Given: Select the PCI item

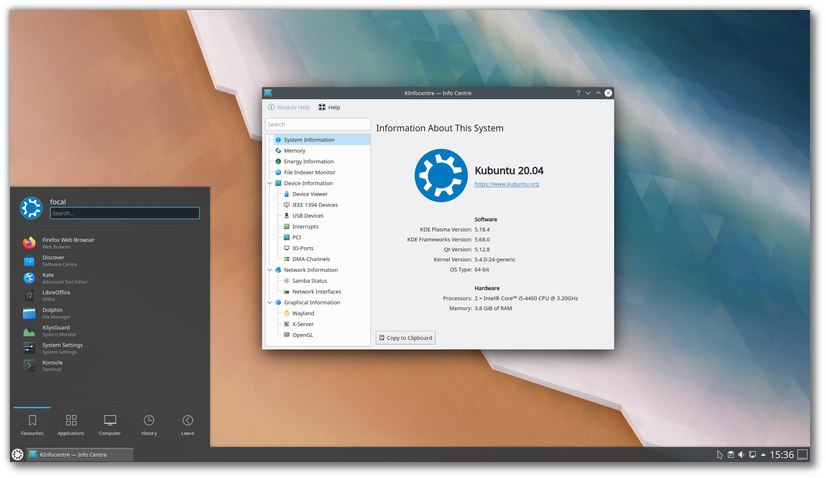Looking at the screenshot, I should (x=297, y=237).
